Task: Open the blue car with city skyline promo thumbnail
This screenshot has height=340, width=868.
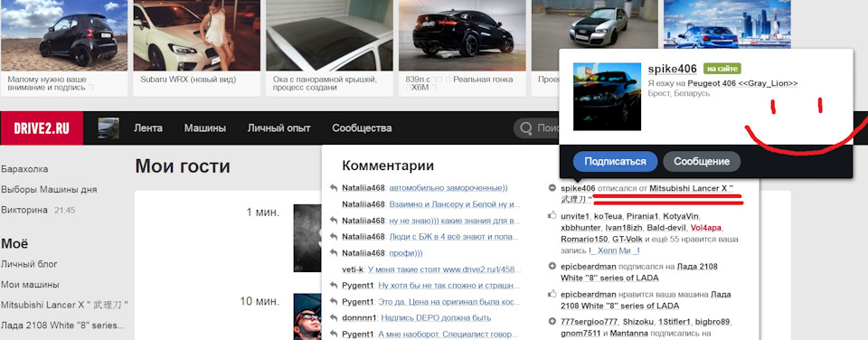Action: [728, 24]
